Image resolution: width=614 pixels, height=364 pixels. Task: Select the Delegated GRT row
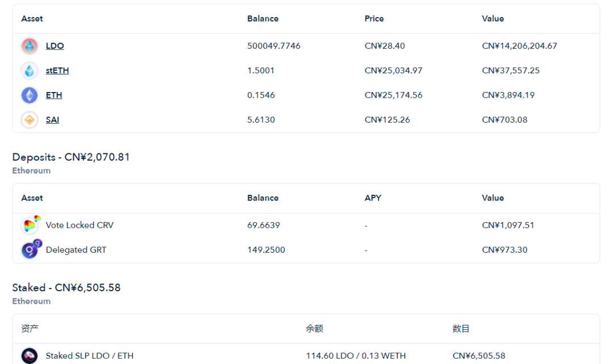76,250
